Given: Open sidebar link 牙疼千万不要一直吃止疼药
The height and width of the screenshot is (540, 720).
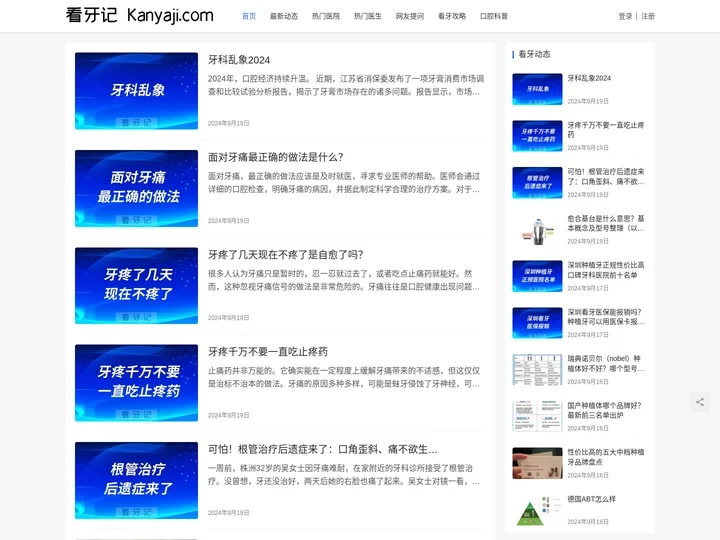Looking at the screenshot, I should click(606, 129).
